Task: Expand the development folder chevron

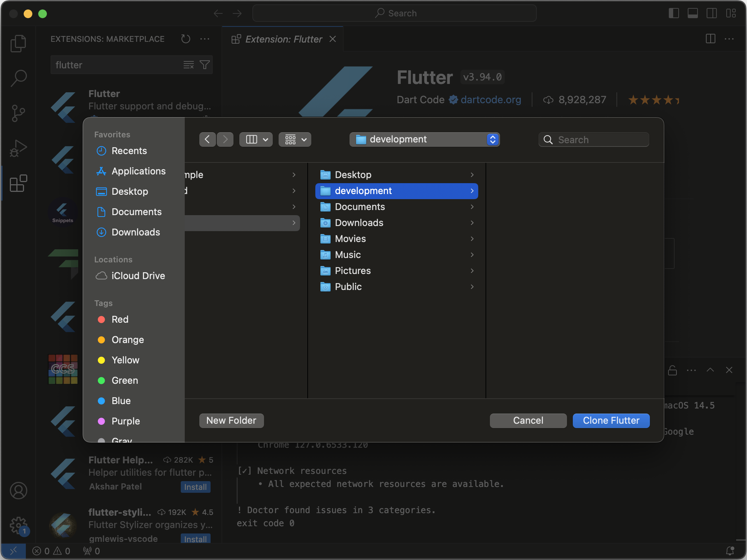Action: tap(472, 191)
